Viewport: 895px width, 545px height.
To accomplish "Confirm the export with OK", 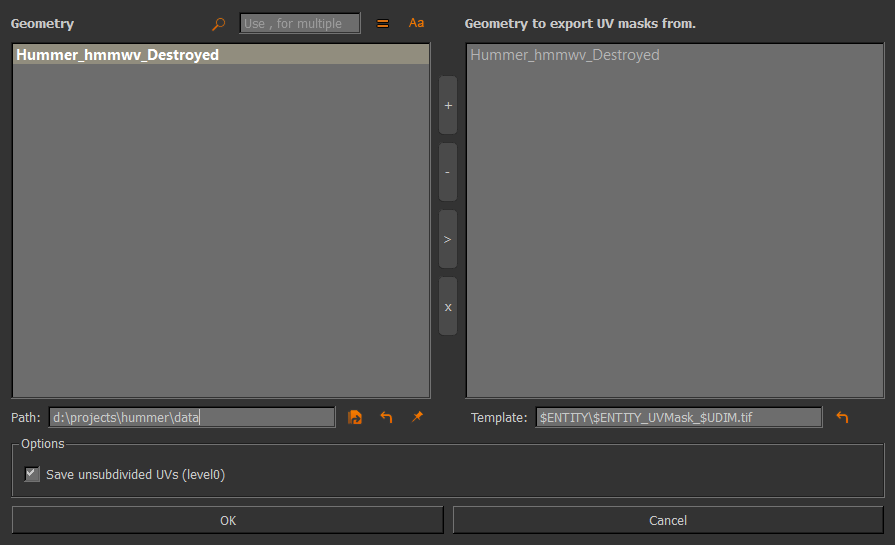I will click(227, 520).
